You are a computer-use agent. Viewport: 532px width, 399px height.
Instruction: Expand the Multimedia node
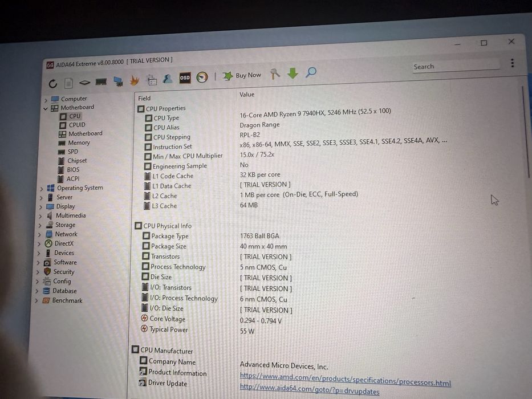click(40, 217)
